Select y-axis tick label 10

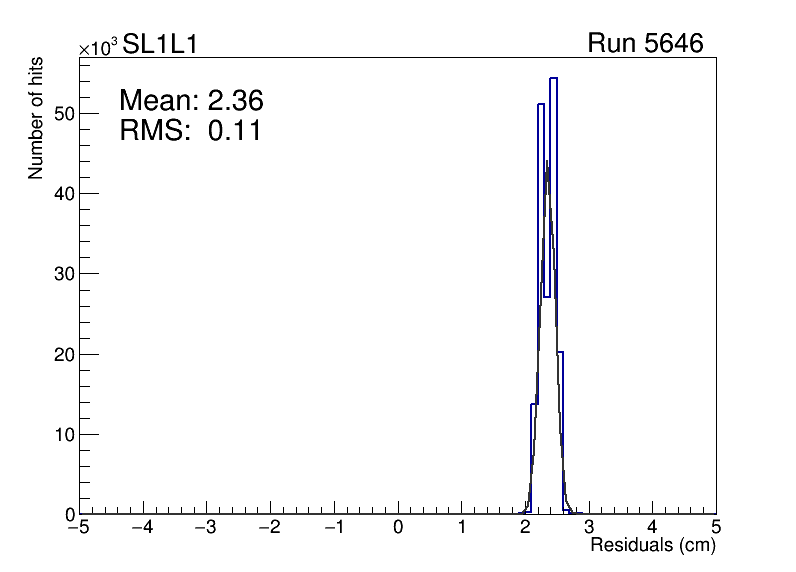[65, 434]
